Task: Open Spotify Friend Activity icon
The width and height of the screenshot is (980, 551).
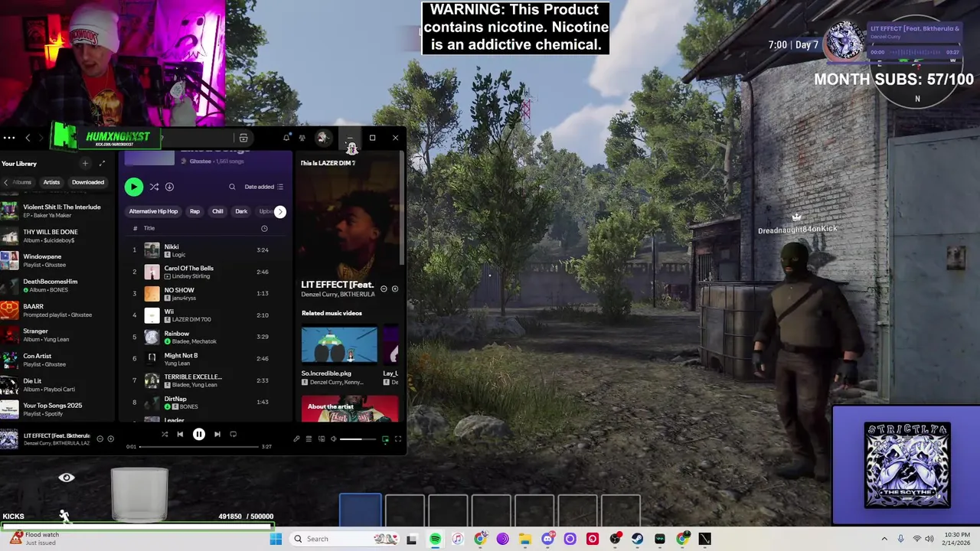Action: [x=302, y=138]
